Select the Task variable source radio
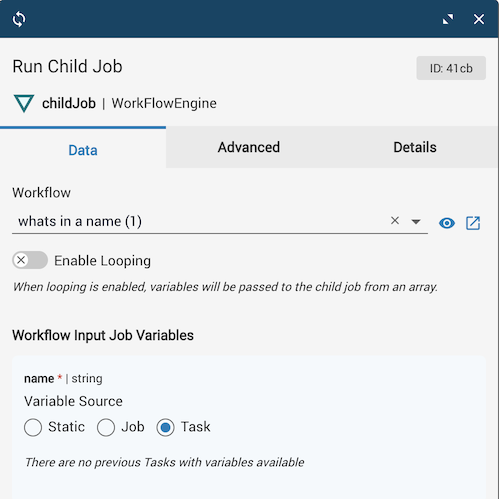The height and width of the screenshot is (499, 499). (165, 427)
